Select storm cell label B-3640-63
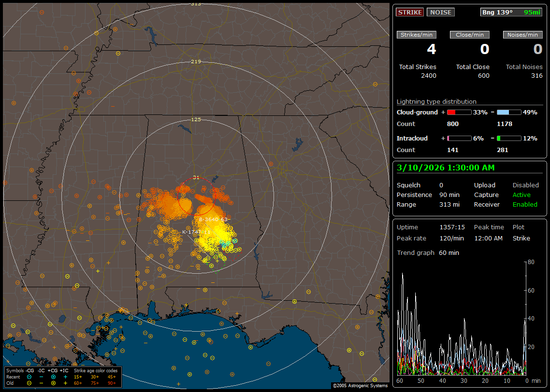Image resolution: width=550 pixels, height=392 pixels. [x=213, y=219]
